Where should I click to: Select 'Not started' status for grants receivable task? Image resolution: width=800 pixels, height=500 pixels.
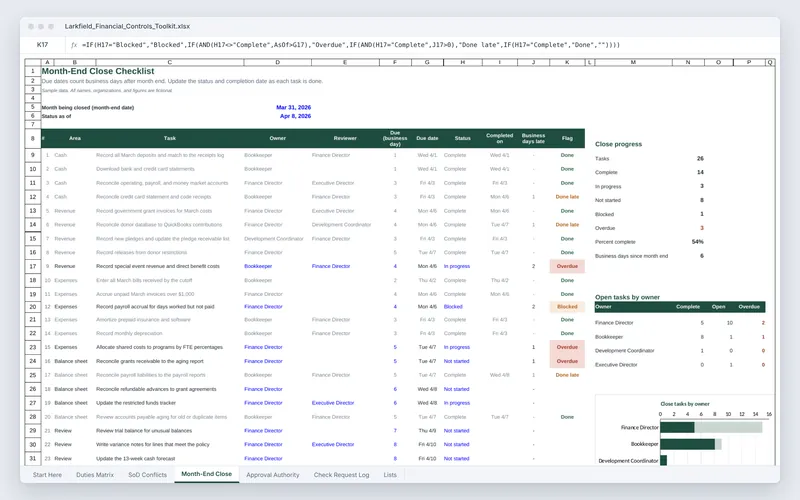point(456,361)
